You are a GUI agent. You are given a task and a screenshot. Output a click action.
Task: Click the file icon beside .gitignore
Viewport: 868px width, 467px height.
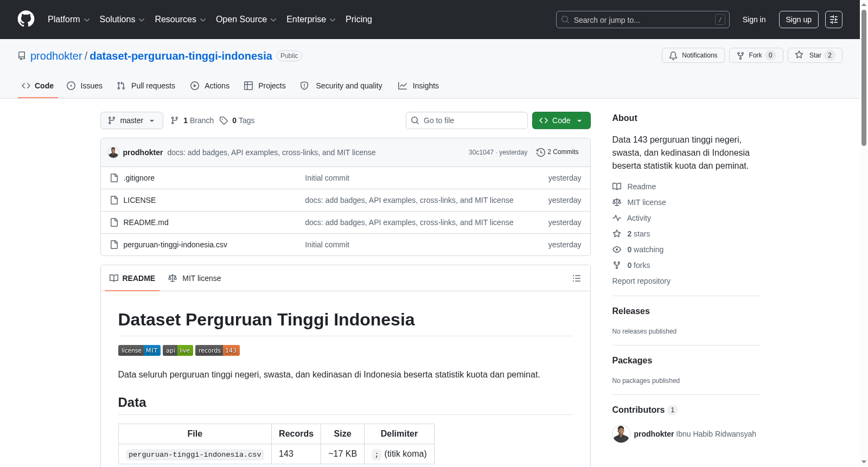coord(114,178)
